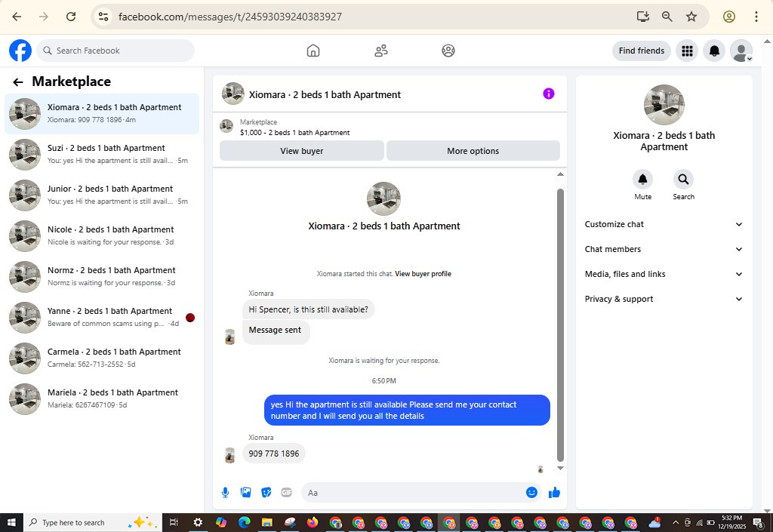Viewport: 773px width, 532px height.
Task: Open the Suzi conversation
Action: [x=102, y=155]
